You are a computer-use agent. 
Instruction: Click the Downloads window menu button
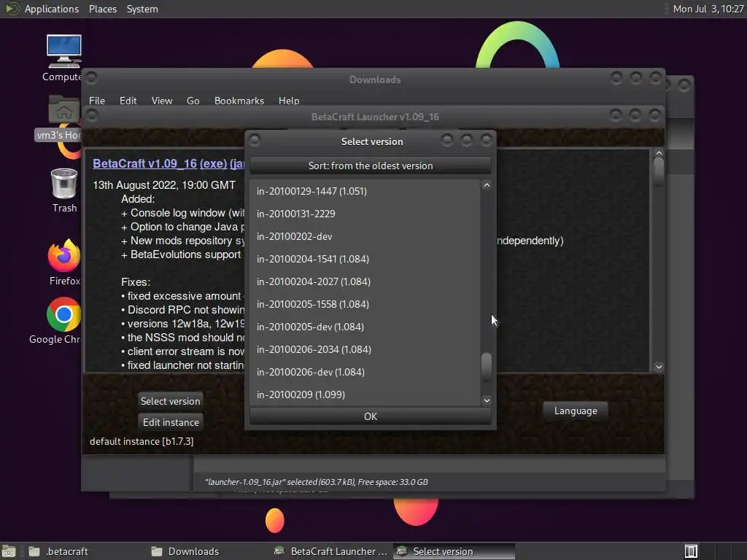point(91,77)
